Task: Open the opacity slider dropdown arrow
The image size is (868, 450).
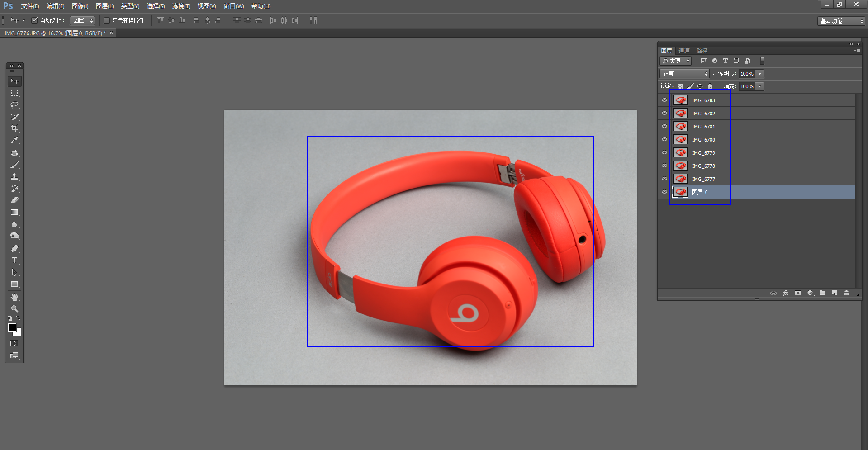Action: coord(760,74)
